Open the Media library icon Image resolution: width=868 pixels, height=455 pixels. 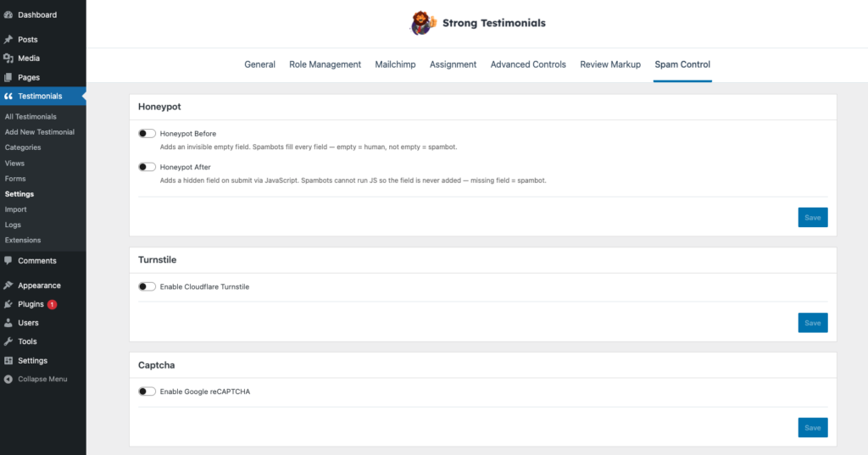pyautogui.click(x=8, y=58)
